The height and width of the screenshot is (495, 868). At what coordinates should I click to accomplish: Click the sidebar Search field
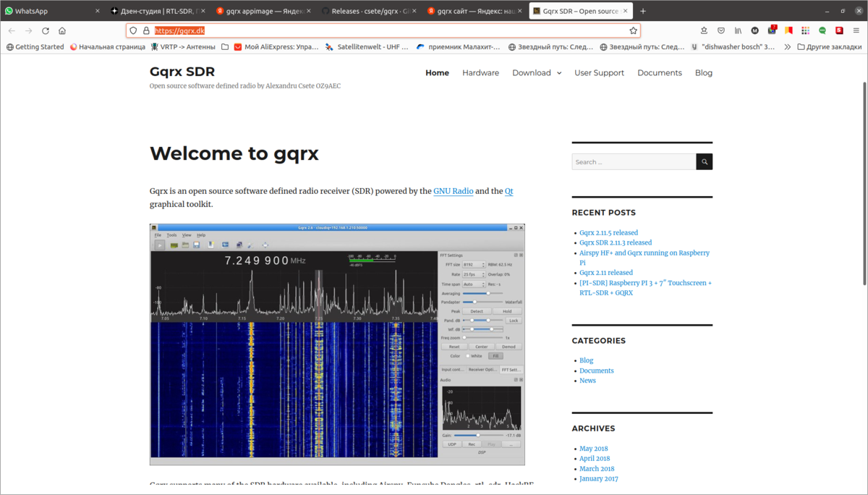[634, 161]
